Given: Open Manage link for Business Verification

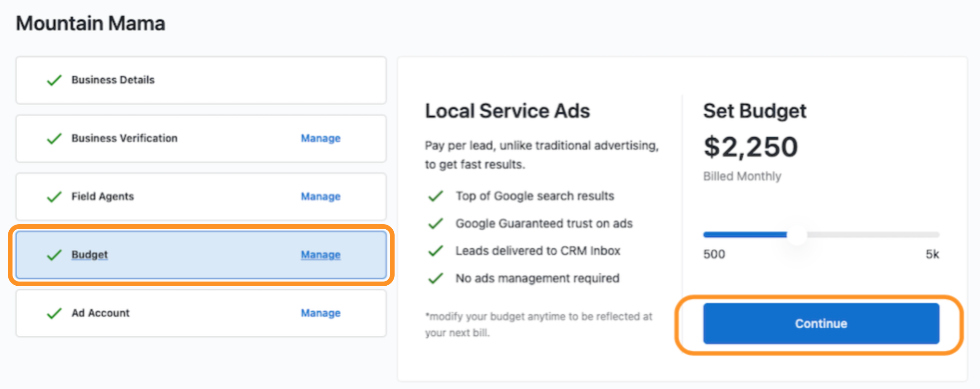Looking at the screenshot, I should 320,138.
